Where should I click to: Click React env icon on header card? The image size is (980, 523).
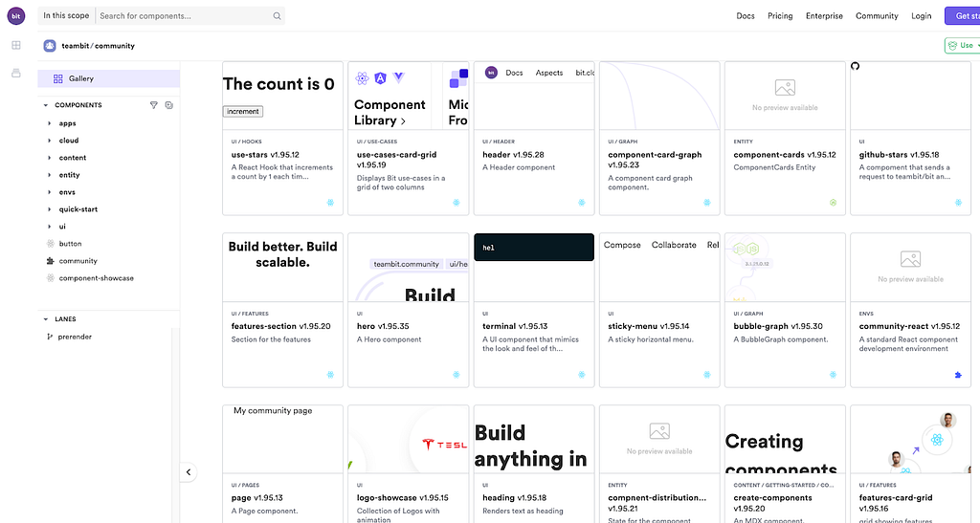click(x=582, y=202)
